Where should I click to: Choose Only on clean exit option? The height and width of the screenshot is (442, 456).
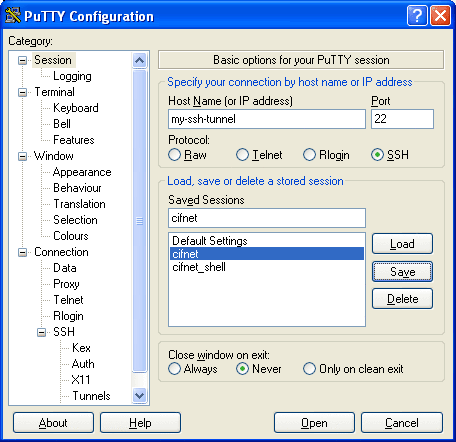[309, 369]
